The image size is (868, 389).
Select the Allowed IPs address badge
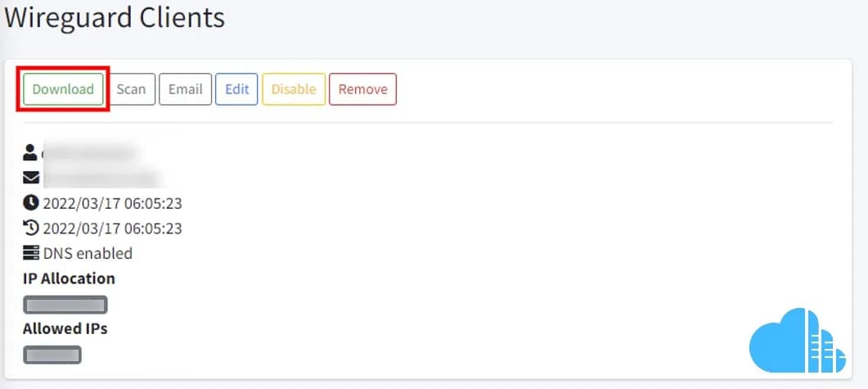[x=52, y=355]
